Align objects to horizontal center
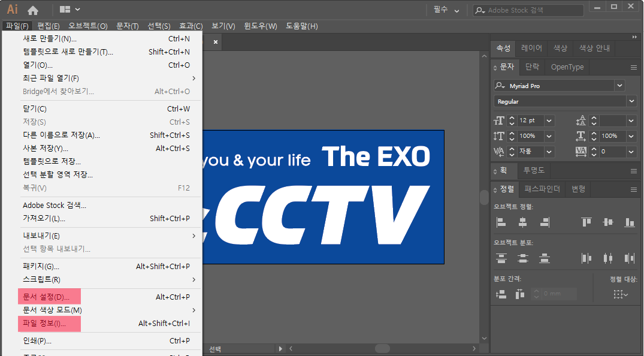Viewport: 644px width, 356px height. point(522,222)
